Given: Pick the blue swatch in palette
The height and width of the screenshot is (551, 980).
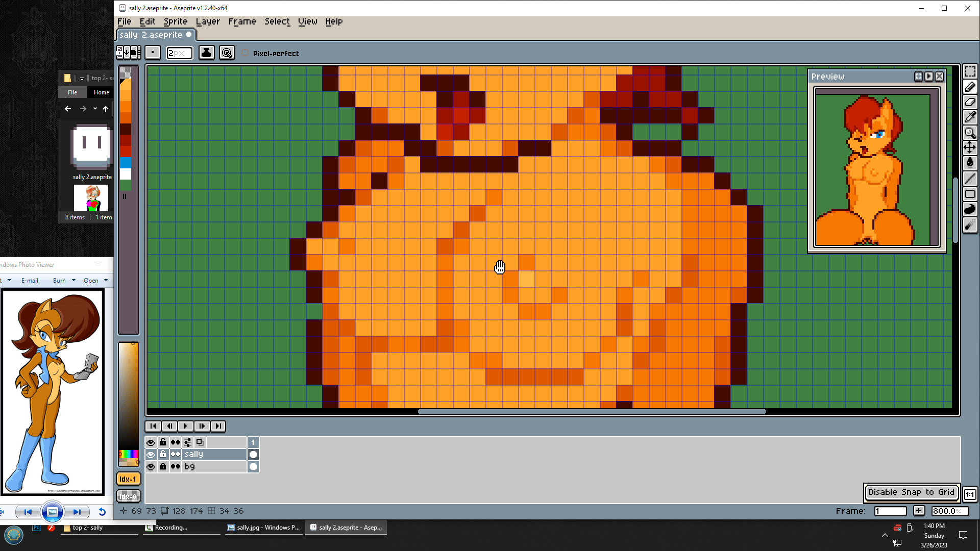Looking at the screenshot, I should pos(126,163).
